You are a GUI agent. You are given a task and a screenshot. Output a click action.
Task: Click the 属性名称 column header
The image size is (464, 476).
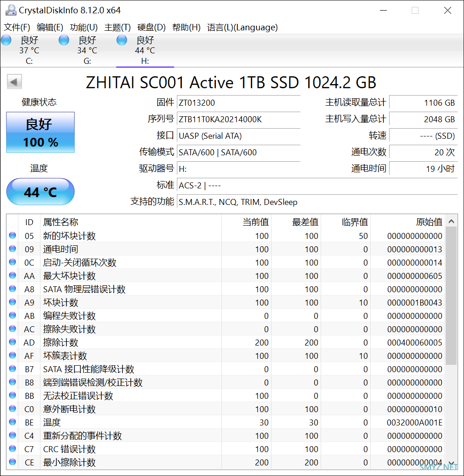click(x=131, y=222)
